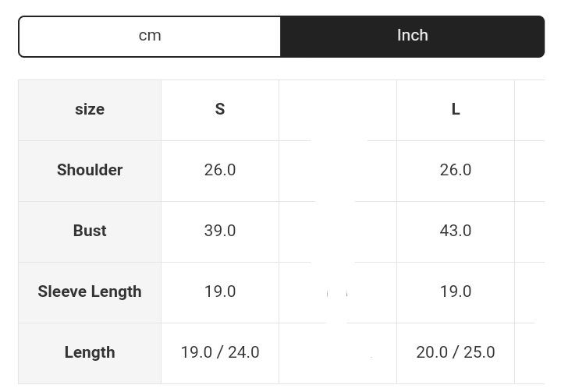Screen dimensions: 561x392
Task: Click Sleeve Length 19.0 under L
Action: point(456,292)
